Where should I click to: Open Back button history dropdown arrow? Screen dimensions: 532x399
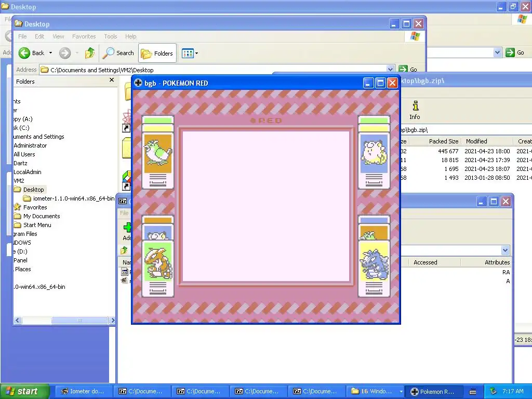click(50, 53)
